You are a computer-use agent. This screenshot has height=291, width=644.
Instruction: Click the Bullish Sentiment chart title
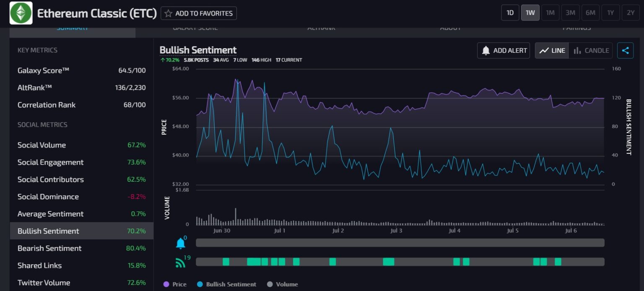[198, 50]
